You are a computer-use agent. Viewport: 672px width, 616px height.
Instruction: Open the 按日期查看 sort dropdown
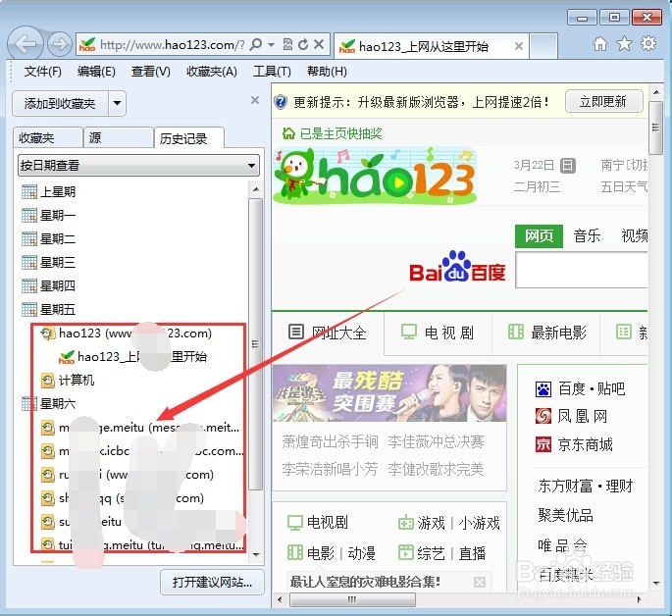click(x=139, y=165)
